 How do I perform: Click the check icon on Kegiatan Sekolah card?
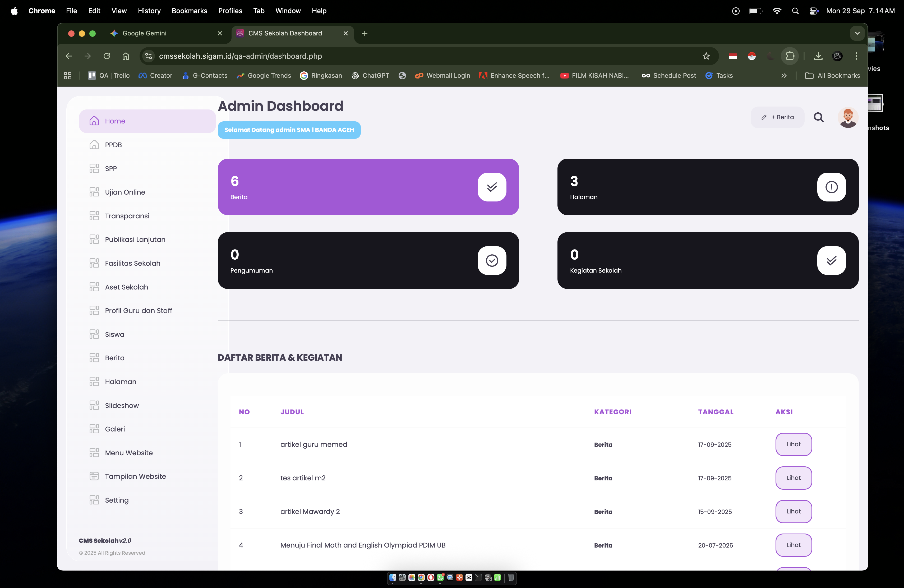[x=831, y=261]
